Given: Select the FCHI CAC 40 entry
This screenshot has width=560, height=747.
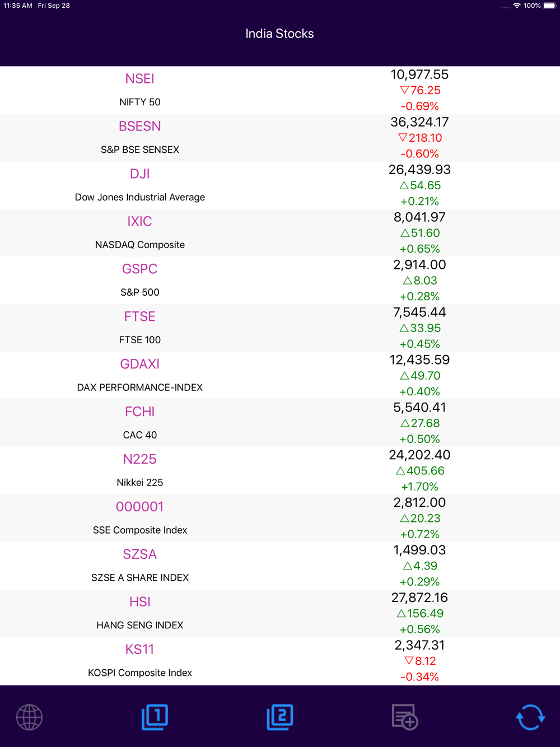Looking at the screenshot, I should [x=279, y=423].
